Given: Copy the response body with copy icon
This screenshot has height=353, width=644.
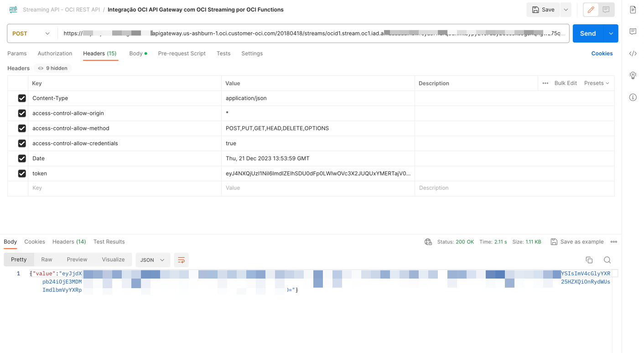Looking at the screenshot, I should (x=589, y=260).
